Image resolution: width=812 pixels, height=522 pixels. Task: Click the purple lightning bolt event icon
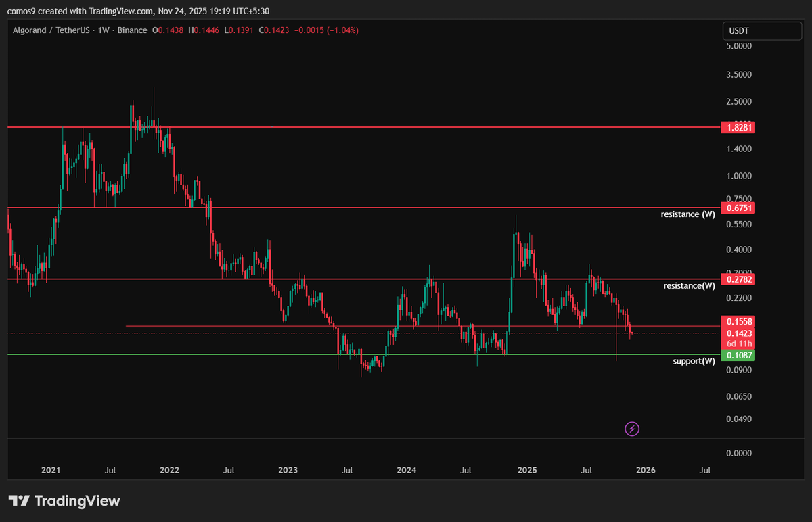pyautogui.click(x=632, y=428)
